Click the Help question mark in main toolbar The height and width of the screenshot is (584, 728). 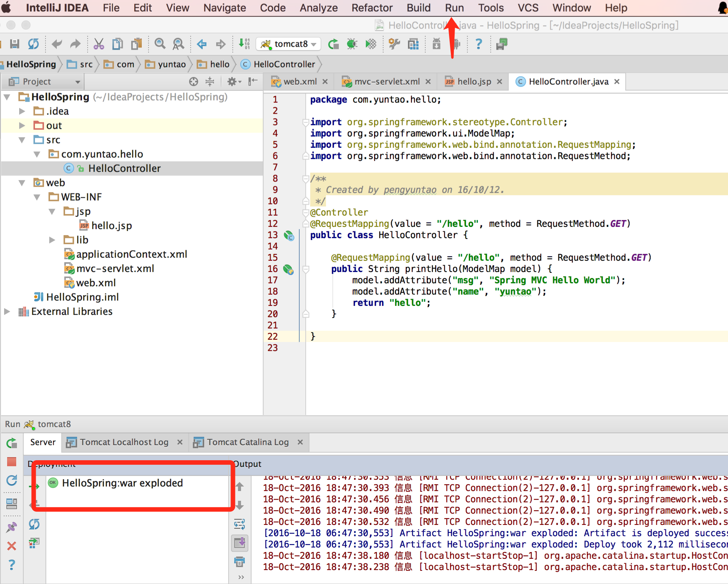click(478, 44)
